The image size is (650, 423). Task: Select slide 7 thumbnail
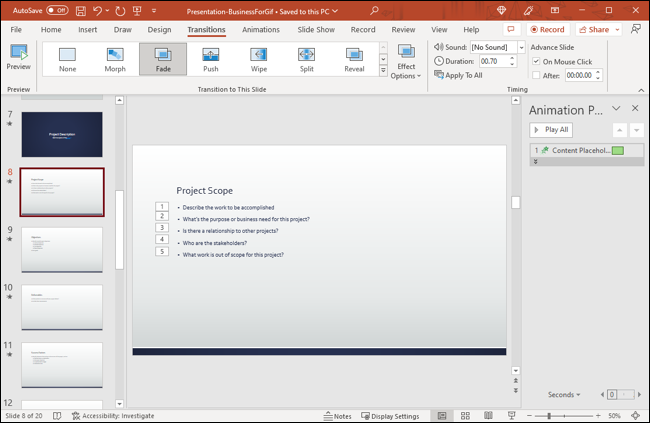click(62, 134)
